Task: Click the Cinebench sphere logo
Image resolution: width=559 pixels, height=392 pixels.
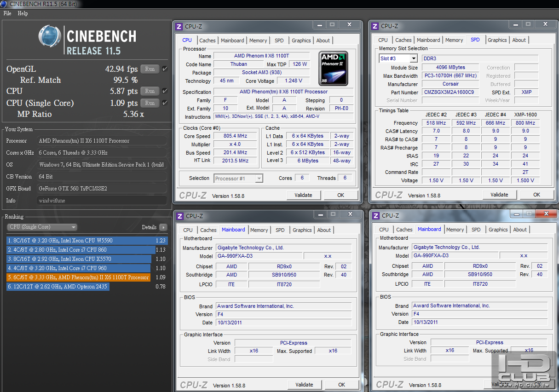Action: point(50,37)
